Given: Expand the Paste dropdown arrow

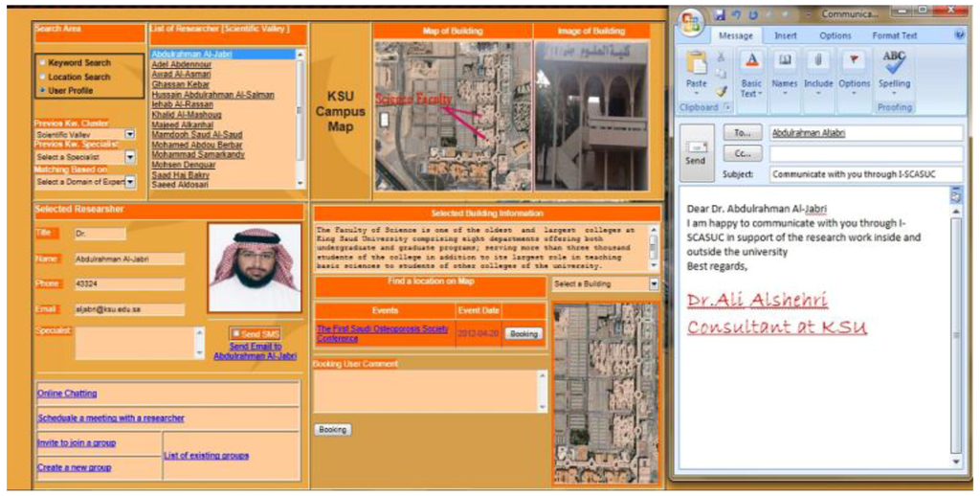Looking at the screenshot, I should pyautogui.click(x=696, y=94).
